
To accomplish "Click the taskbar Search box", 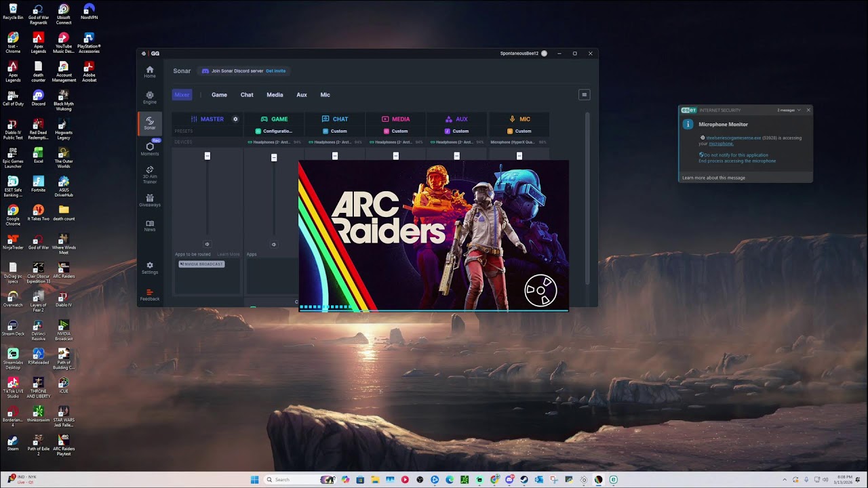I will [x=300, y=480].
